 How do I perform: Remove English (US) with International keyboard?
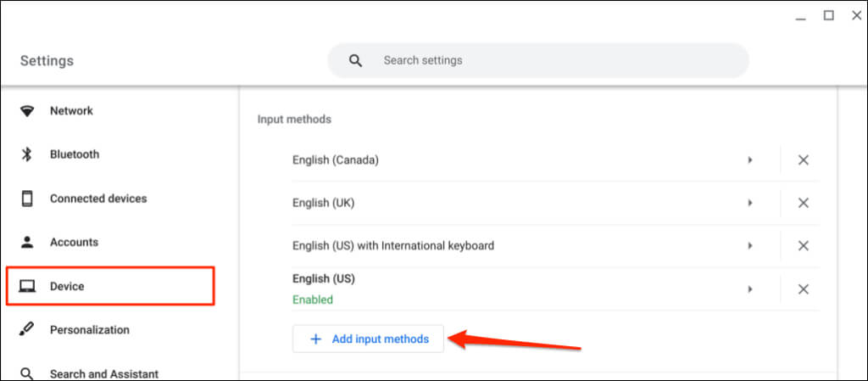pos(803,246)
